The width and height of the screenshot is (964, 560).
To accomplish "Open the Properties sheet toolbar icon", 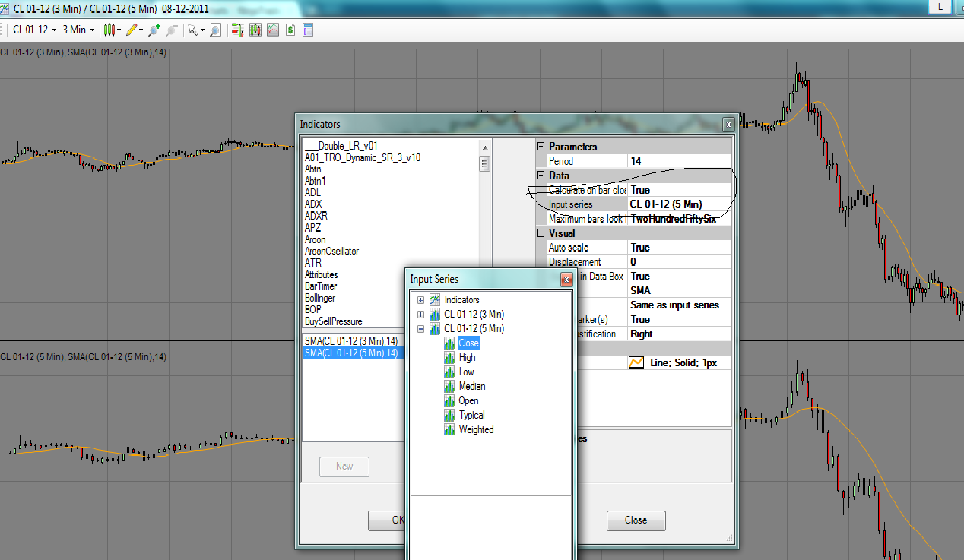I will 308,30.
